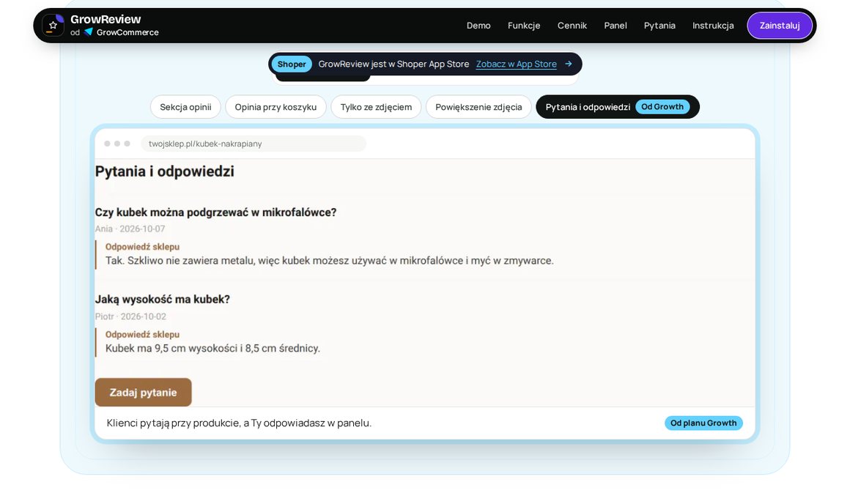The height and width of the screenshot is (504, 850).
Task: Open the Demo menu item
Action: [x=478, y=26]
